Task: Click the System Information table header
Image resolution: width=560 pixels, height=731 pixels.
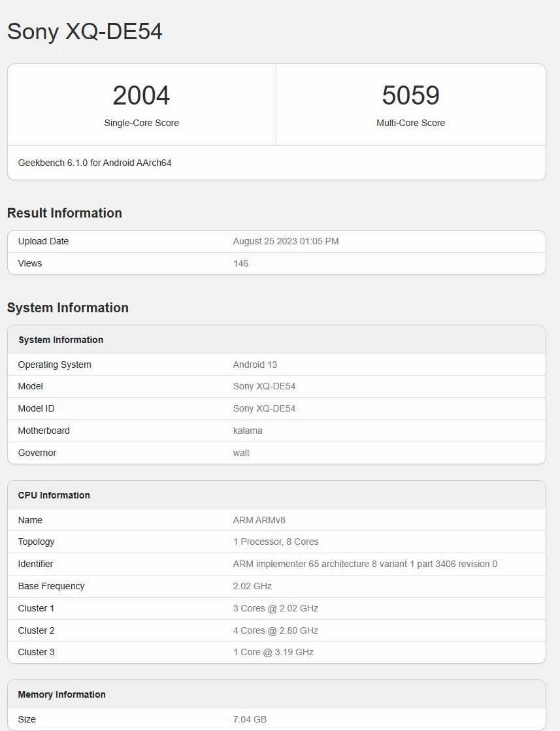Action: tap(61, 340)
